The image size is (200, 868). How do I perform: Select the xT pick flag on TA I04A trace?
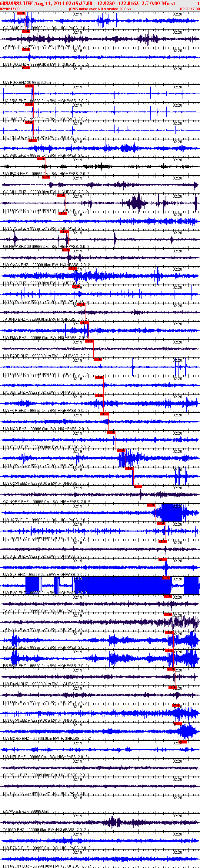pos(26,31)
